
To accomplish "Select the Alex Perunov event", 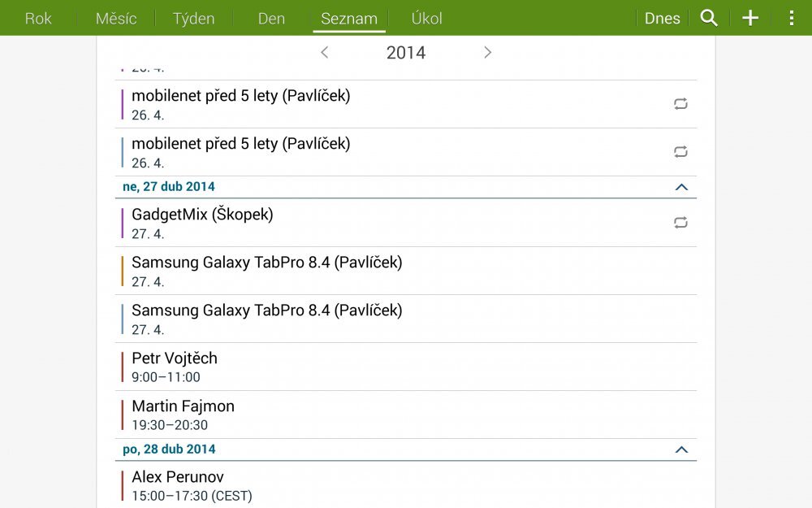I will [325, 485].
